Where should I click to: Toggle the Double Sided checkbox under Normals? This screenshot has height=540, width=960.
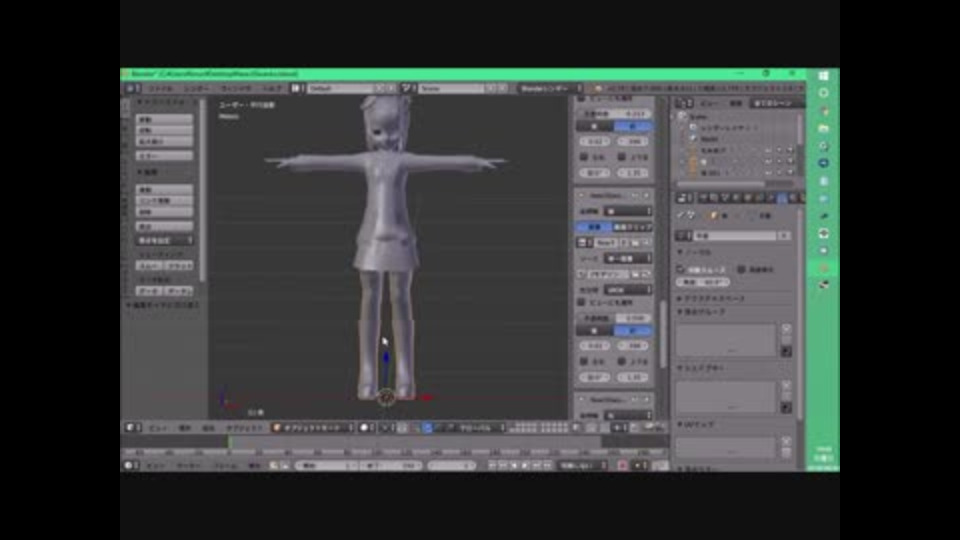click(x=741, y=269)
